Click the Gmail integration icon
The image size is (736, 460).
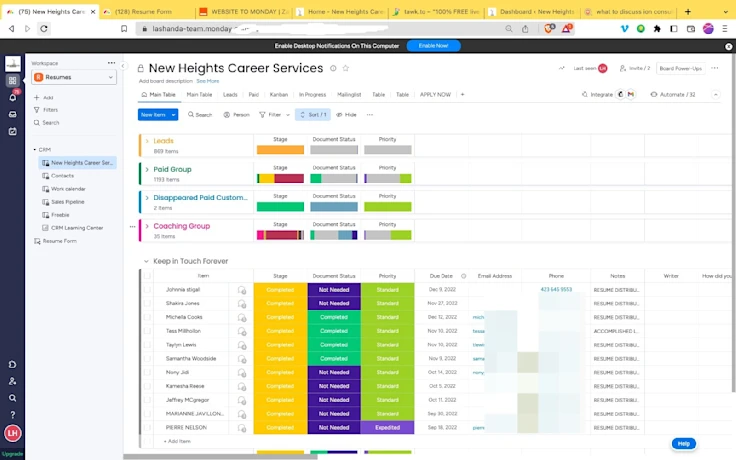pyautogui.click(x=631, y=94)
